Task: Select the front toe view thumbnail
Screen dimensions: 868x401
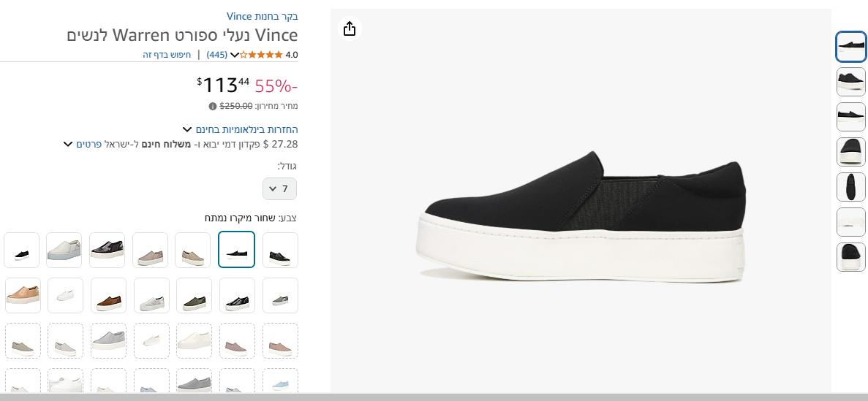Action: click(850, 152)
